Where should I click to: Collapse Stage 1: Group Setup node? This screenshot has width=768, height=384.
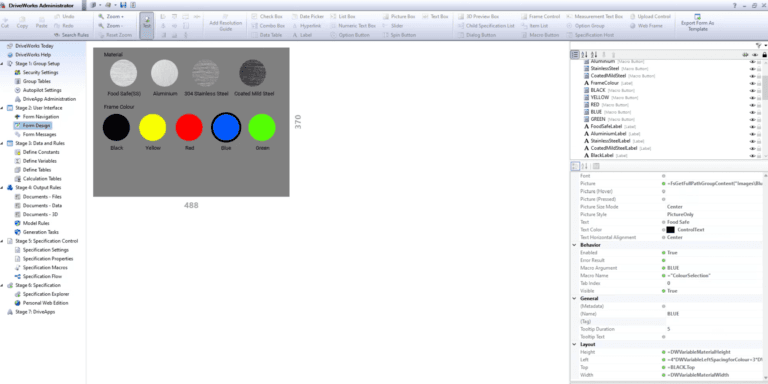[x=2, y=64]
